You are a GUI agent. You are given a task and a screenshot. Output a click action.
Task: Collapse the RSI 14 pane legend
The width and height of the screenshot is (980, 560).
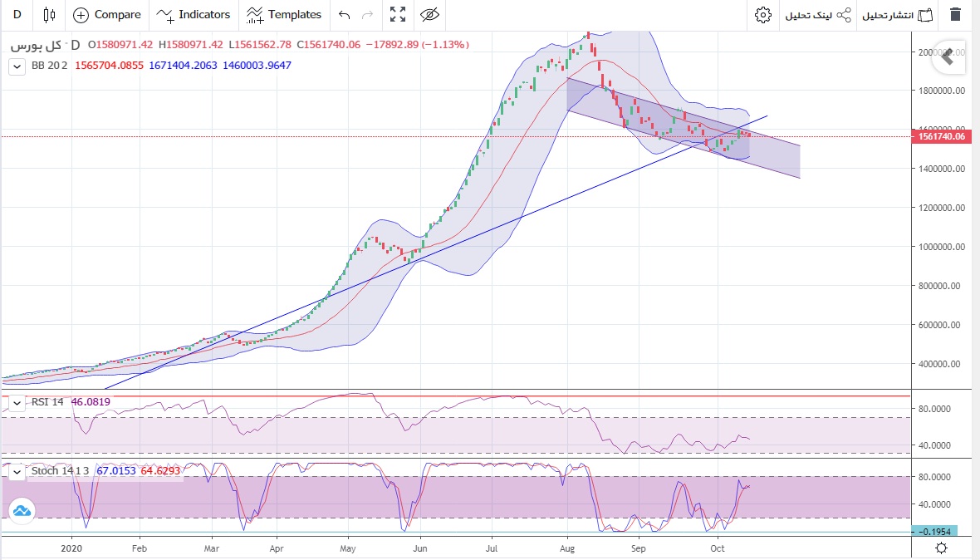[17, 403]
